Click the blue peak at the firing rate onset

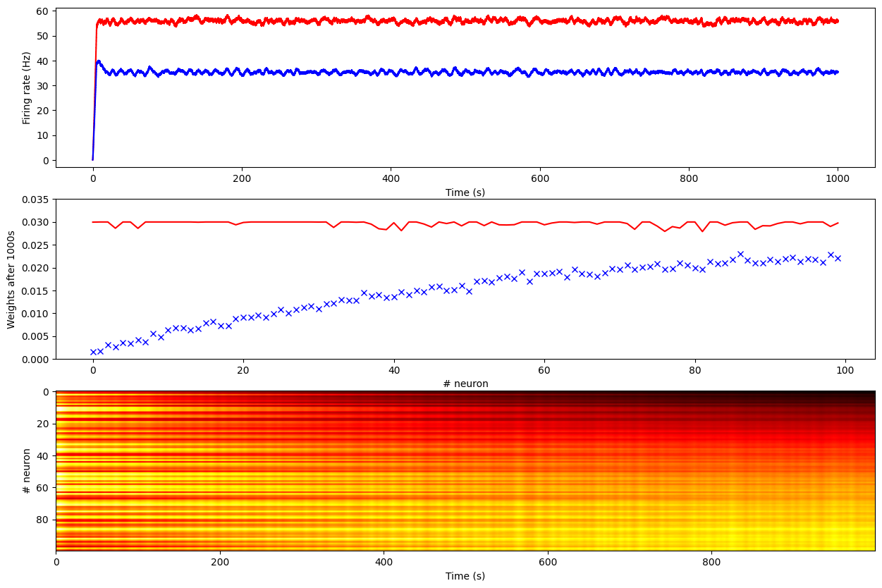point(99,61)
